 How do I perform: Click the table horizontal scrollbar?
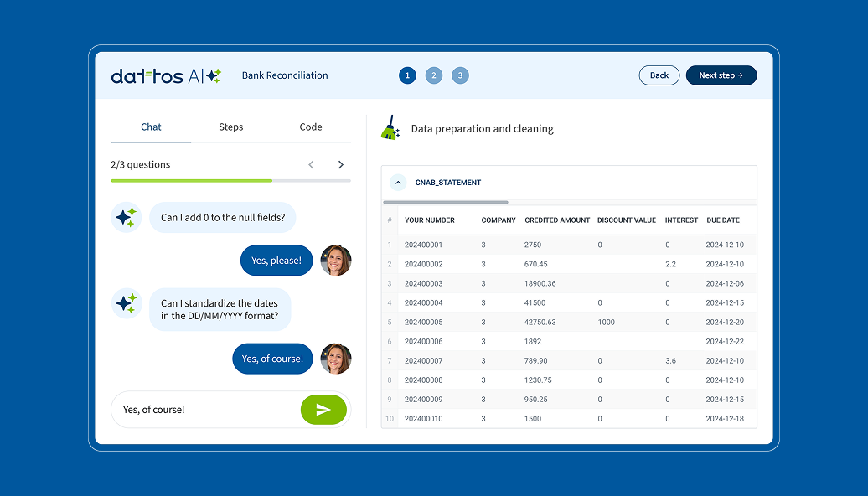[x=446, y=202]
